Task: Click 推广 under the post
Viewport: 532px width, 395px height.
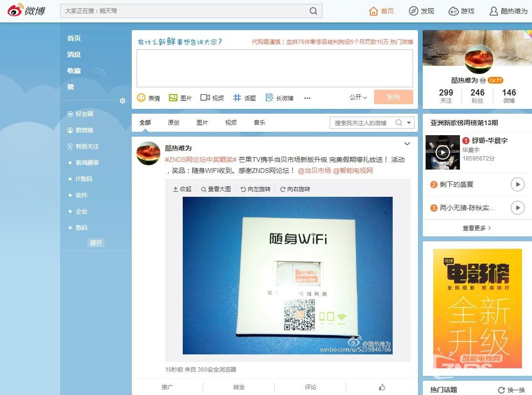Action: pos(167,387)
